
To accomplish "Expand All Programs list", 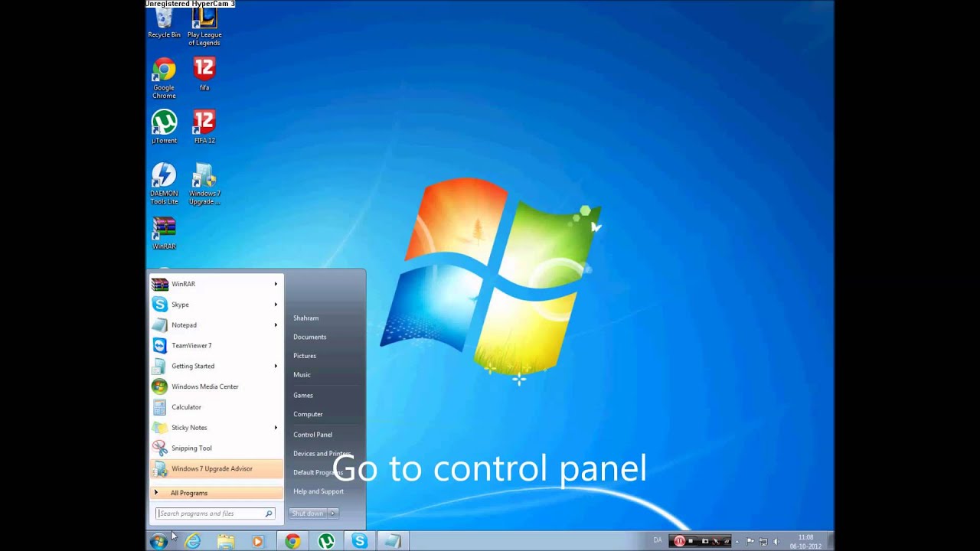I will [216, 493].
